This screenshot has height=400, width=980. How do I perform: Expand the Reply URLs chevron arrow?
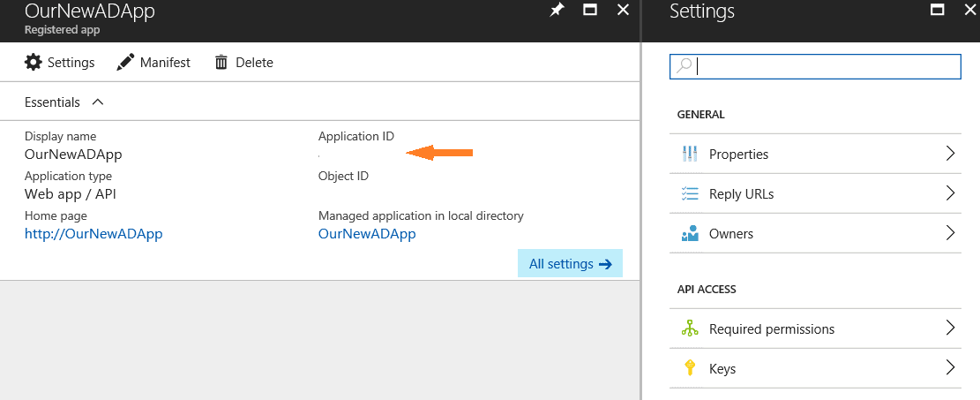[x=950, y=193]
